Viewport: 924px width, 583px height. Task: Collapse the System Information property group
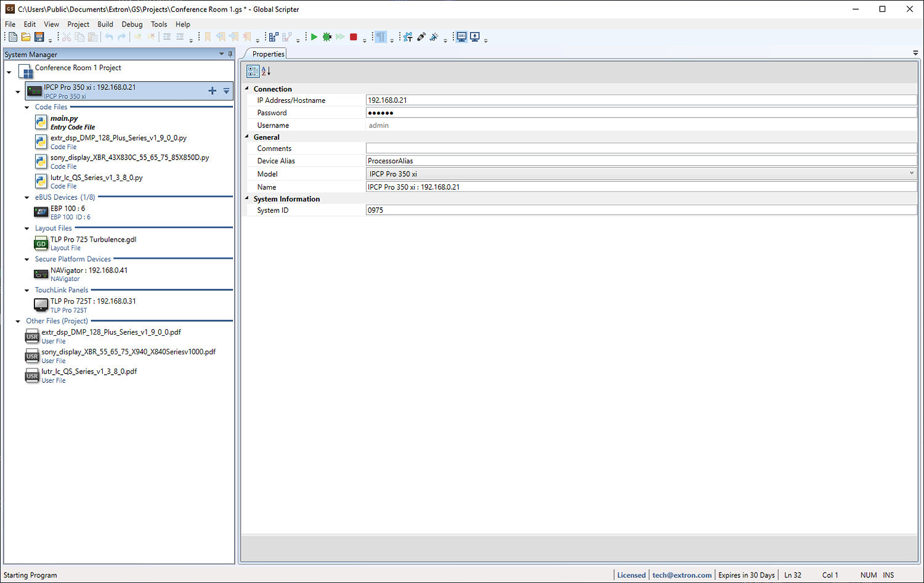click(x=247, y=198)
